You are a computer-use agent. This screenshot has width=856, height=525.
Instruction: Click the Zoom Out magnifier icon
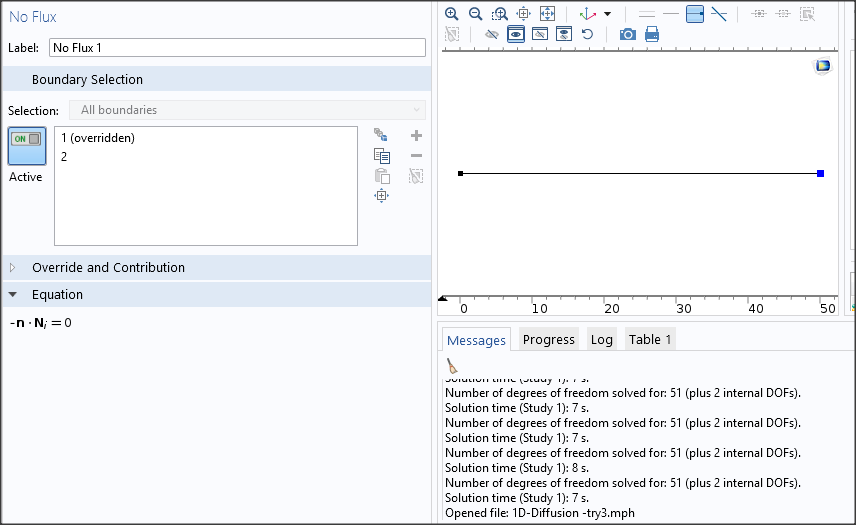tap(476, 14)
